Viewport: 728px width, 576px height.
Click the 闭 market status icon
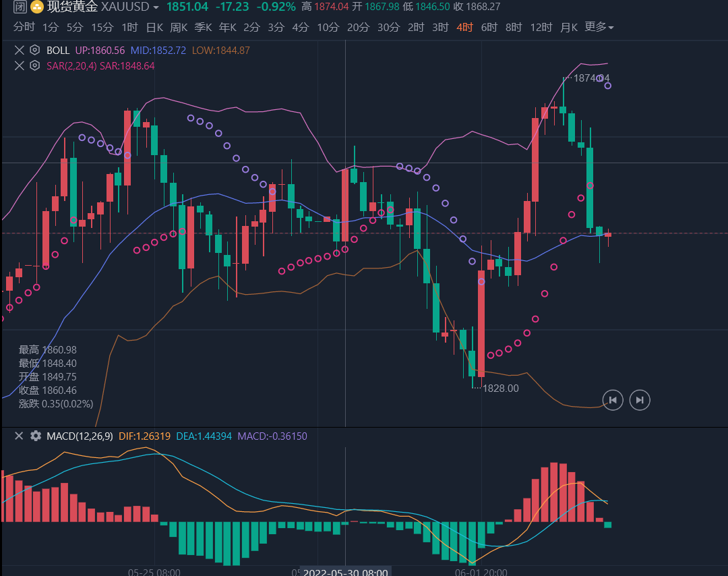tap(20, 7)
